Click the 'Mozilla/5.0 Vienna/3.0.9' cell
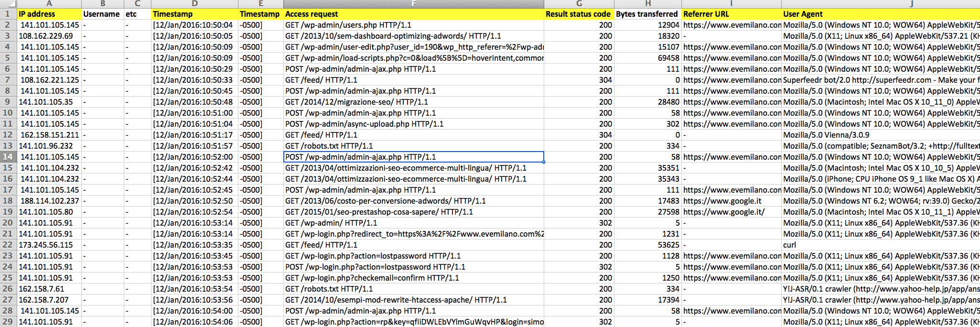This screenshot has height=327, width=980. (881, 135)
